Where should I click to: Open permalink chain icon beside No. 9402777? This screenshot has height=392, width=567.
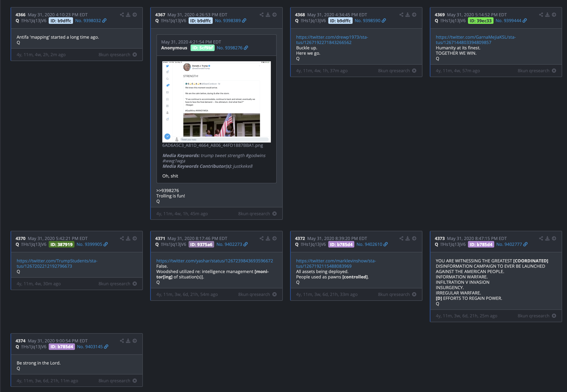[x=525, y=244]
